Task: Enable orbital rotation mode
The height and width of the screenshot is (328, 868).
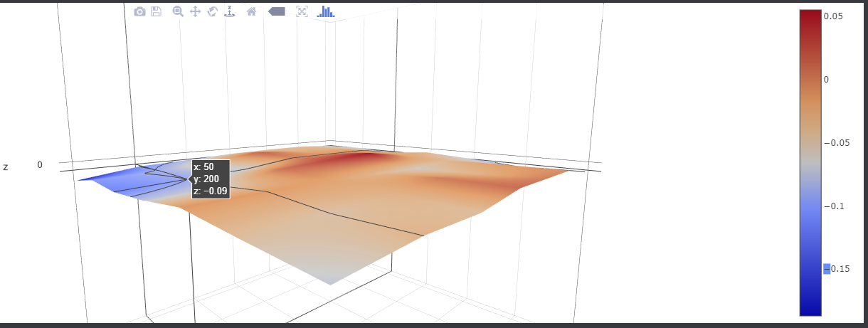Action: 212,11
